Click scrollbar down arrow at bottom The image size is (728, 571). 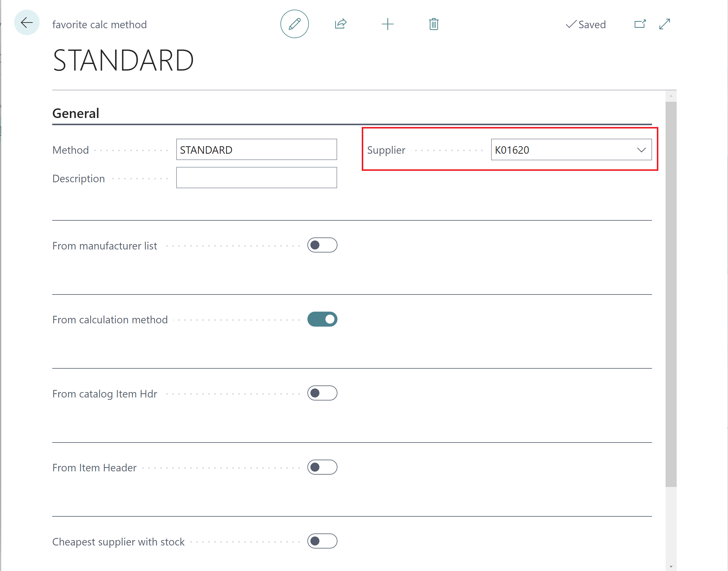[x=671, y=566]
